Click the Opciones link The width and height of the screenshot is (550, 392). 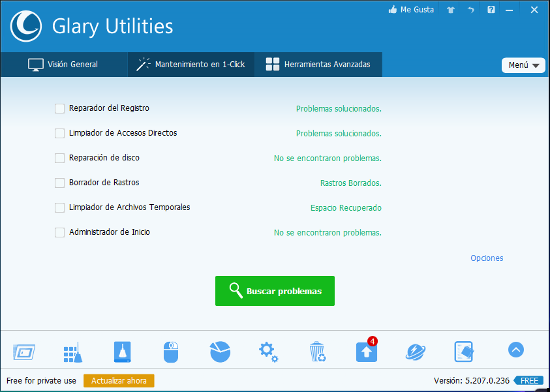[x=487, y=258]
